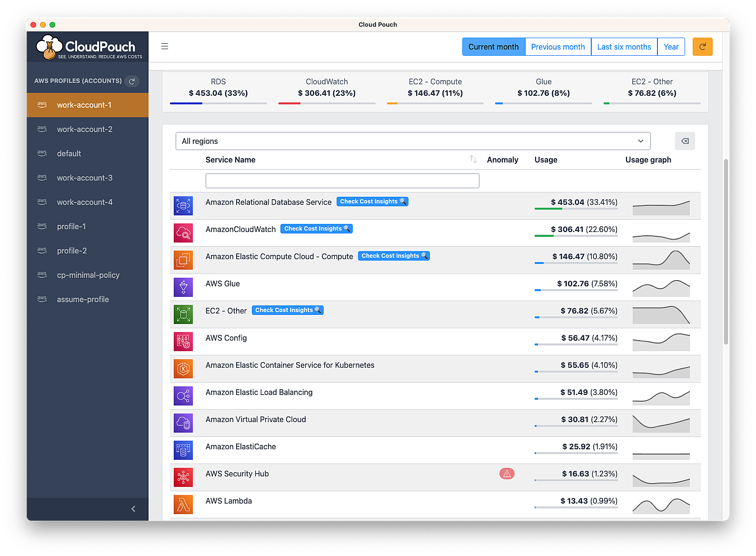Click the aws icon next to default

(42, 153)
